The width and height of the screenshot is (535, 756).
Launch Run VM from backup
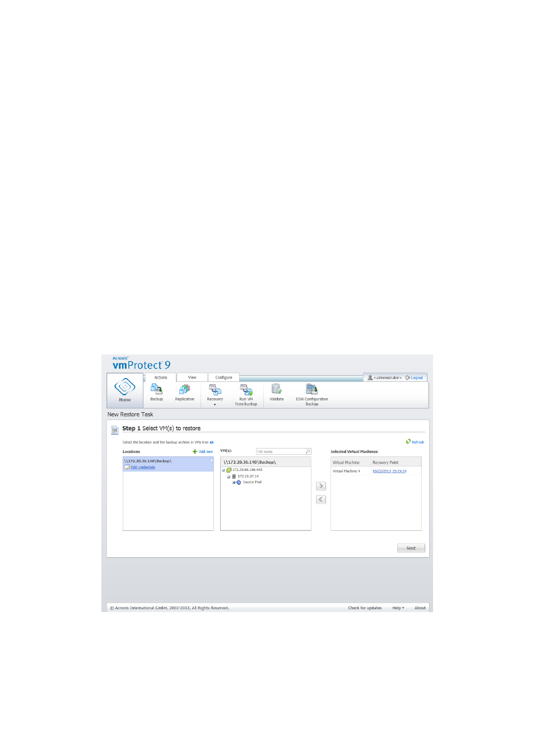(246, 395)
